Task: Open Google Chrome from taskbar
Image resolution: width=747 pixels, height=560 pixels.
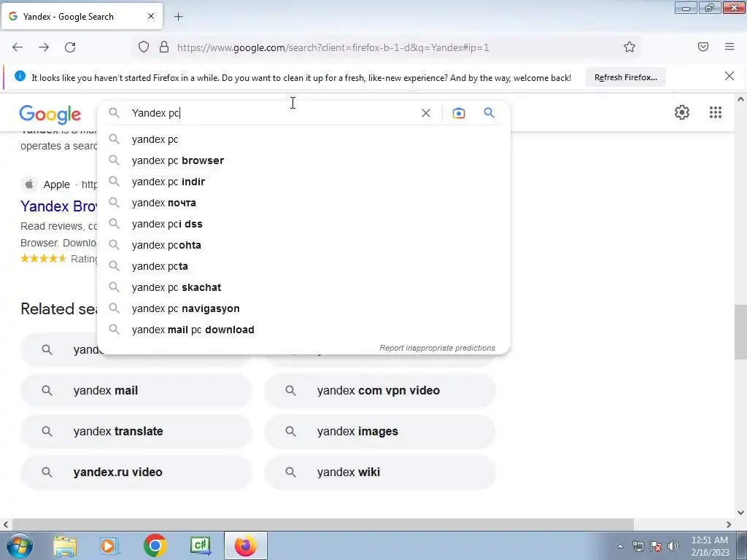Action: coord(155,545)
